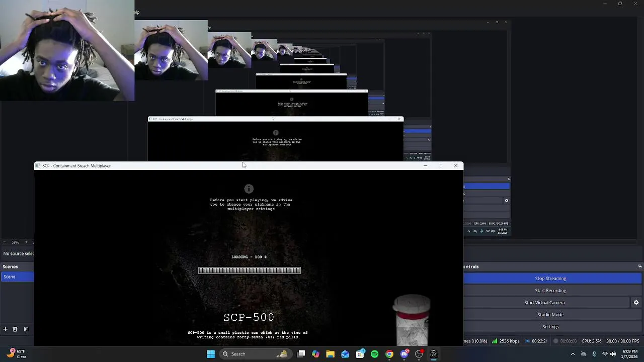Open Discord from the taskbar
Viewport: 644px width, 362px height.
coord(404,354)
